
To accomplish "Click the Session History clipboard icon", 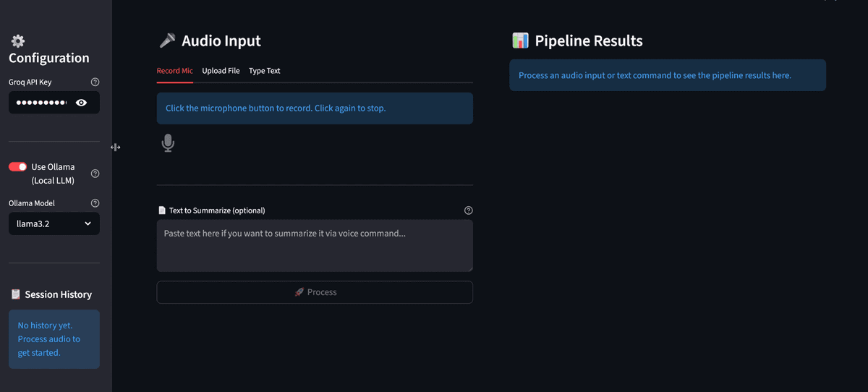I will click(x=15, y=294).
